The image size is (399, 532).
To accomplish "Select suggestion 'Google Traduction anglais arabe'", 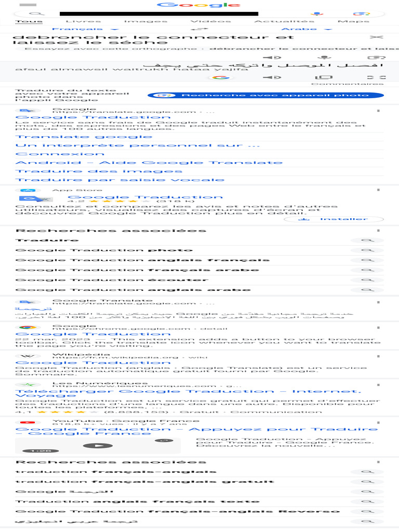I will (x=133, y=290).
